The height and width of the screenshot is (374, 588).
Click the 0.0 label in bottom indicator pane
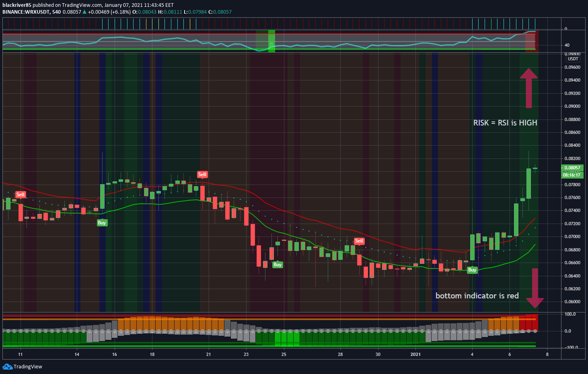pyautogui.click(x=568, y=331)
